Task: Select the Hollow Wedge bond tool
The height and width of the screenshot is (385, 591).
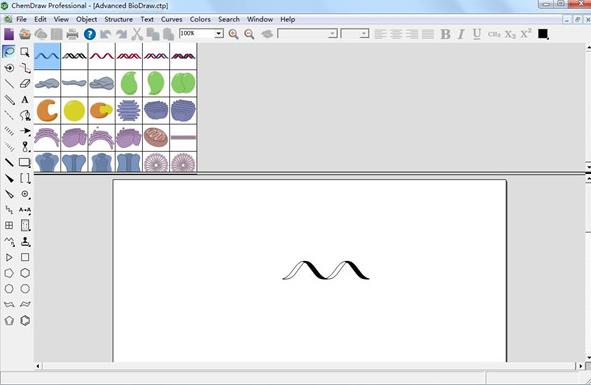Action: pyautogui.click(x=9, y=194)
